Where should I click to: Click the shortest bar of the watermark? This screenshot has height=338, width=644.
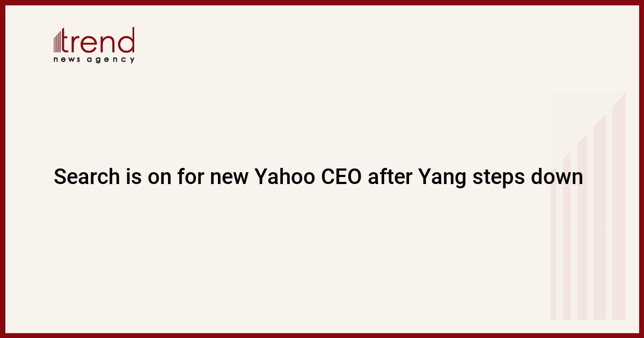553,241
